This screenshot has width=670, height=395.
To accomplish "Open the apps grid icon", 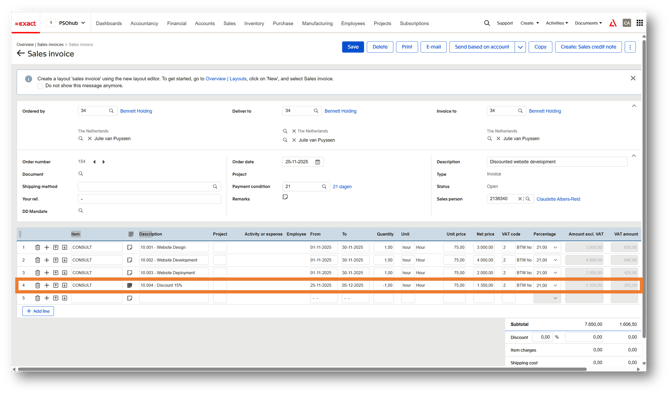I will click(x=640, y=23).
